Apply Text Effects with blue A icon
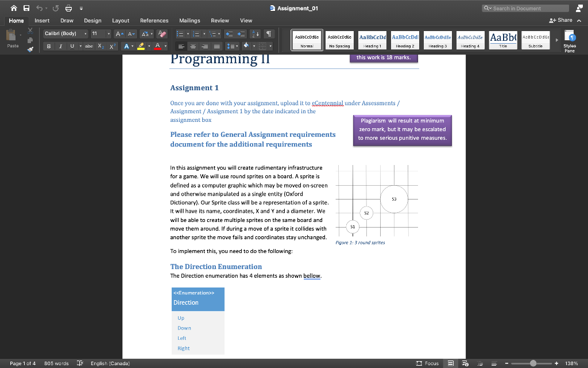 click(126, 46)
